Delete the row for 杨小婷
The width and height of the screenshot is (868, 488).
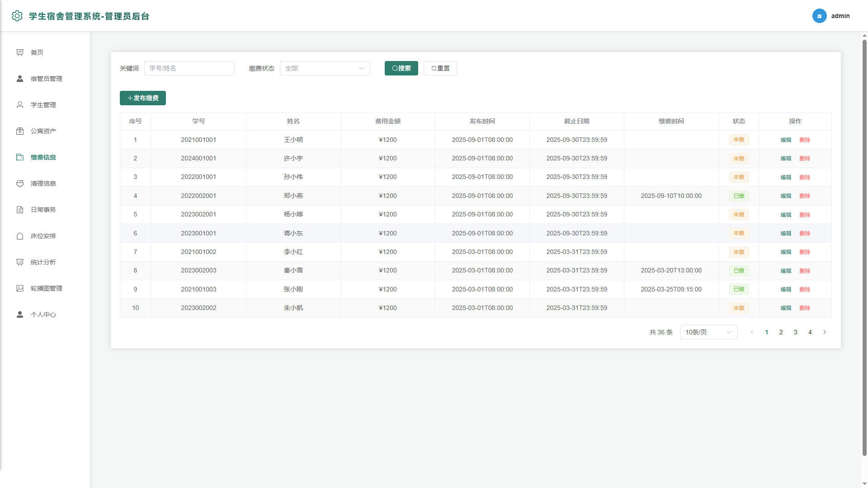coord(805,215)
